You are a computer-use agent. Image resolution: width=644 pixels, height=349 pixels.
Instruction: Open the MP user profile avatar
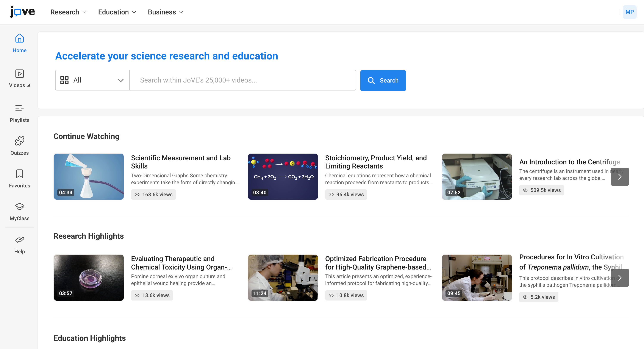coord(629,12)
